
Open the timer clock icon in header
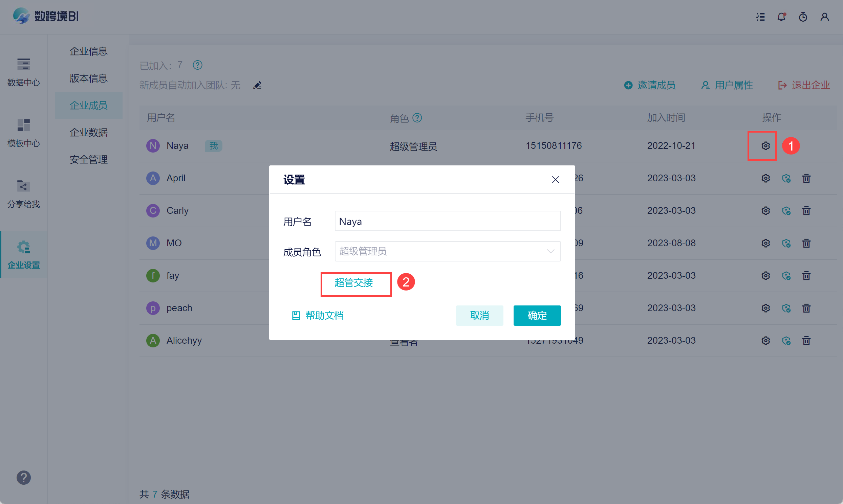click(x=803, y=17)
